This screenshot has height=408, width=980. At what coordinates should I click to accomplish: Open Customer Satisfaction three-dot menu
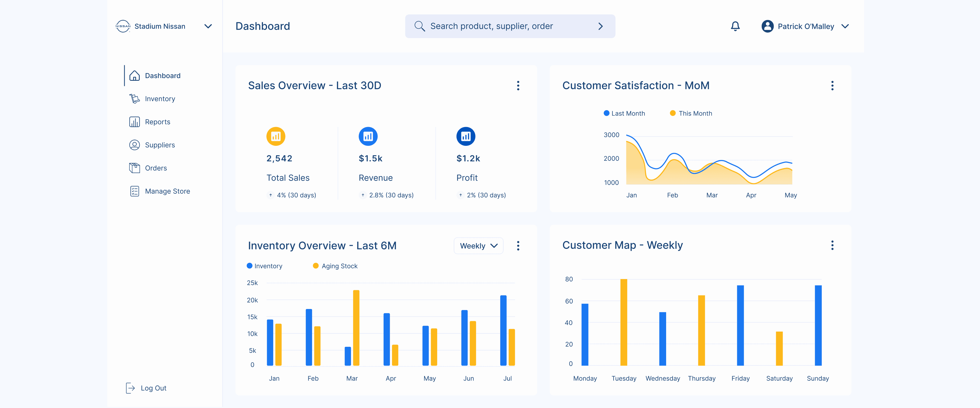pyautogui.click(x=832, y=86)
